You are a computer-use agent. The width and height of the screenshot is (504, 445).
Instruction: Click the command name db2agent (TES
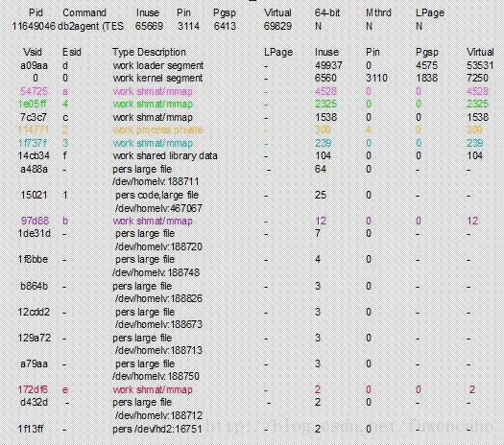pyautogui.click(x=90, y=26)
